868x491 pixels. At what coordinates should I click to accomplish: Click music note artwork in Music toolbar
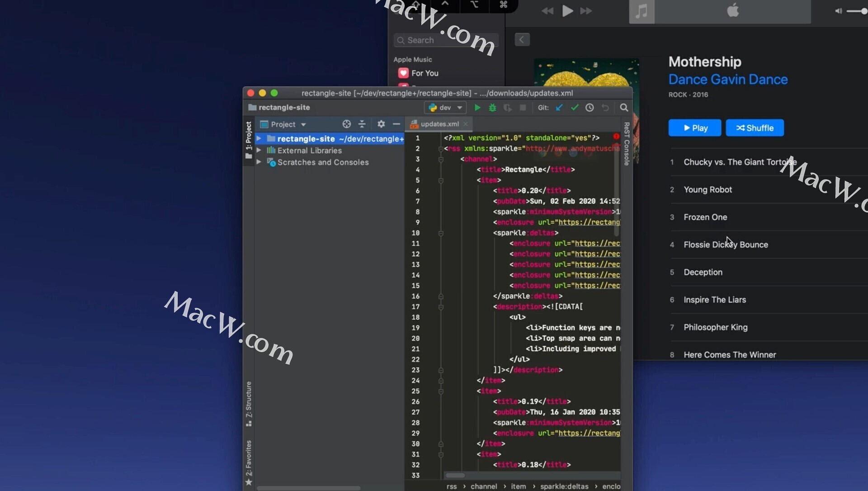pos(642,11)
